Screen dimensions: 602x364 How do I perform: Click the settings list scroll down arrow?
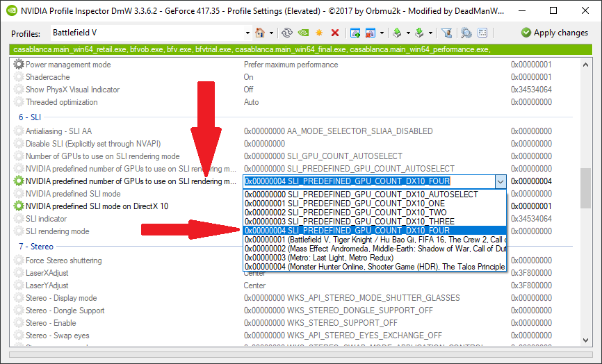(x=585, y=340)
